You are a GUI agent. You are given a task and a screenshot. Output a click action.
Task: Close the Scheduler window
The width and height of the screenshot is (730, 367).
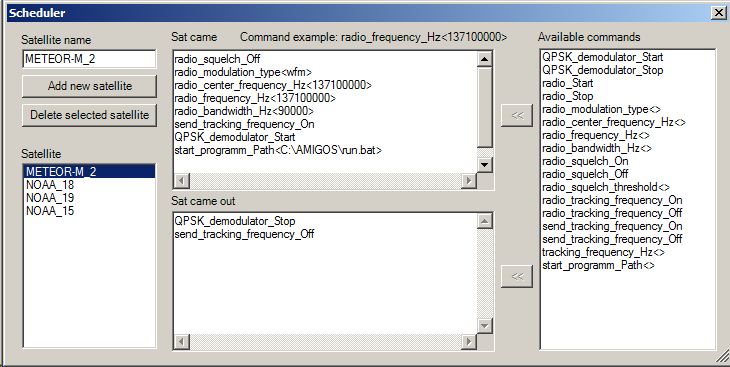click(718, 13)
